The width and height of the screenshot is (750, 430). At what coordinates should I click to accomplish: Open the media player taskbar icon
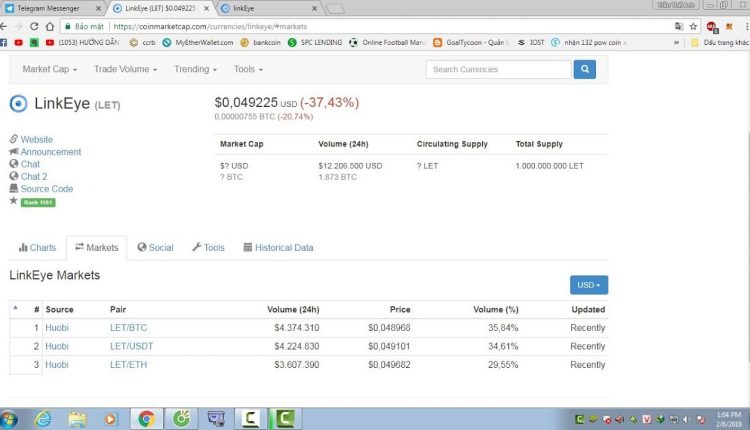[110, 419]
